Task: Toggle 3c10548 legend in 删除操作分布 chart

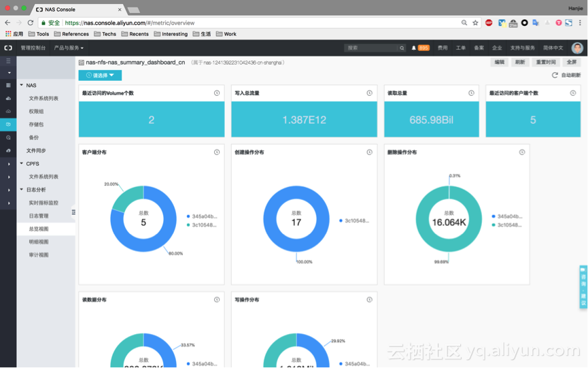Action: [x=507, y=225]
